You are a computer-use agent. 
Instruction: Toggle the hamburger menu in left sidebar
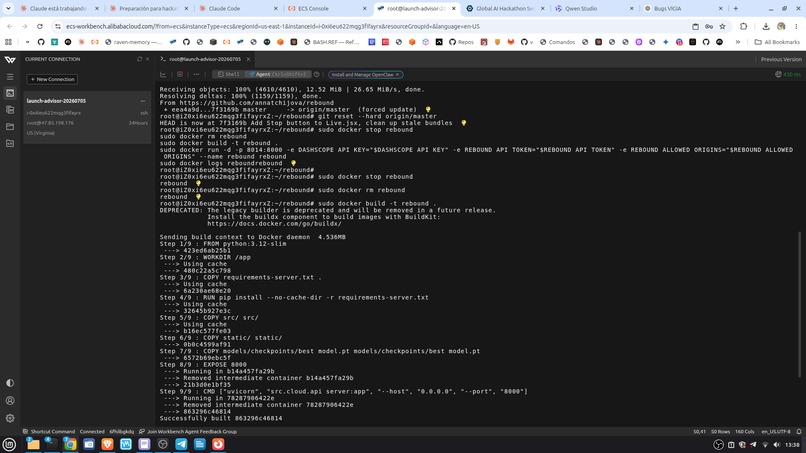[10, 77]
